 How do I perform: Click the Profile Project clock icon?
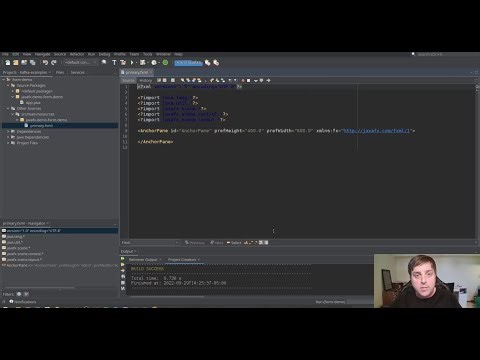(x=154, y=62)
